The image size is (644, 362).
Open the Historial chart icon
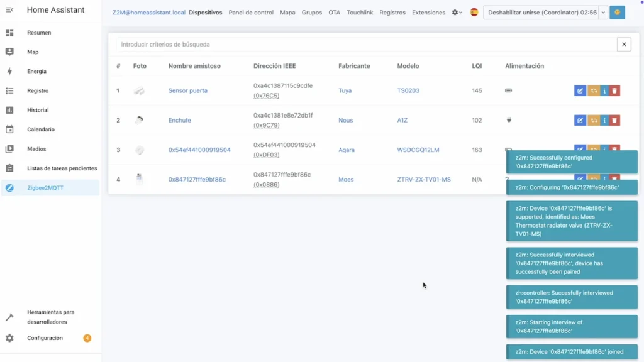coord(9,110)
